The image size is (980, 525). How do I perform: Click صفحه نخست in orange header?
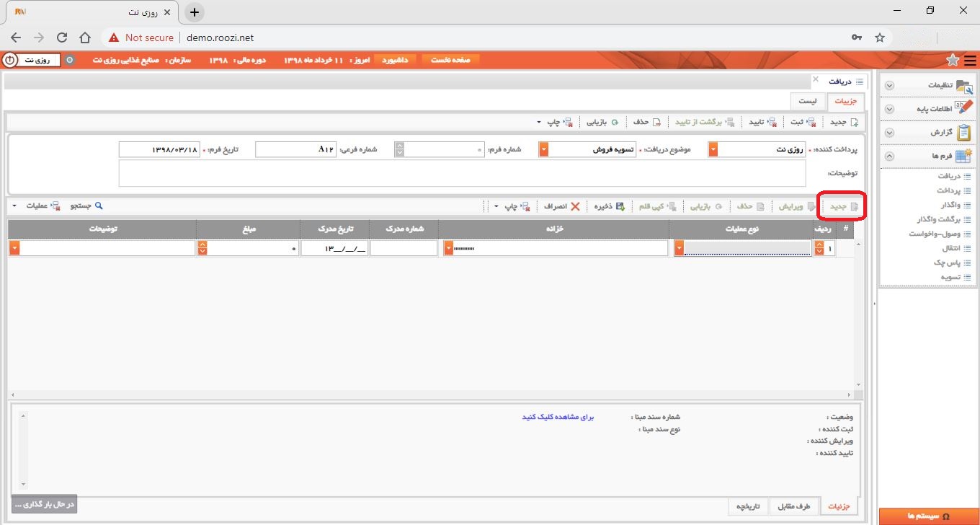point(450,60)
